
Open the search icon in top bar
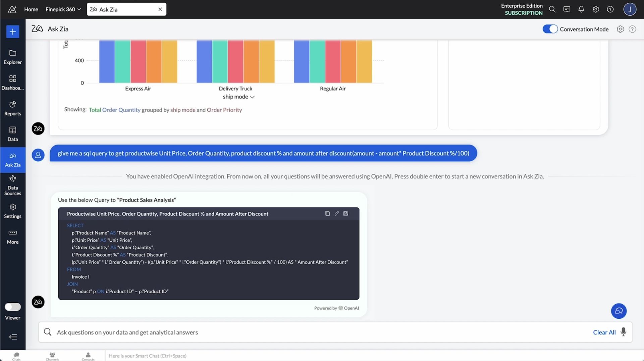[552, 9]
